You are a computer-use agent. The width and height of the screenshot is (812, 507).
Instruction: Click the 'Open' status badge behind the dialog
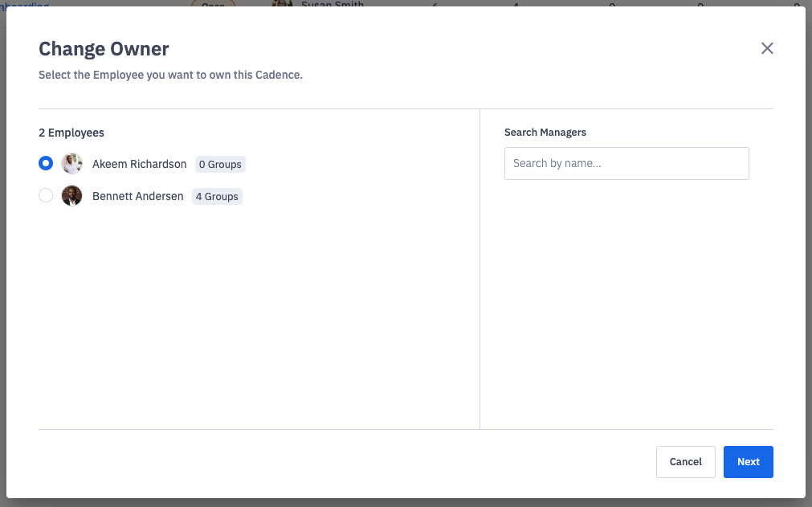point(214,4)
